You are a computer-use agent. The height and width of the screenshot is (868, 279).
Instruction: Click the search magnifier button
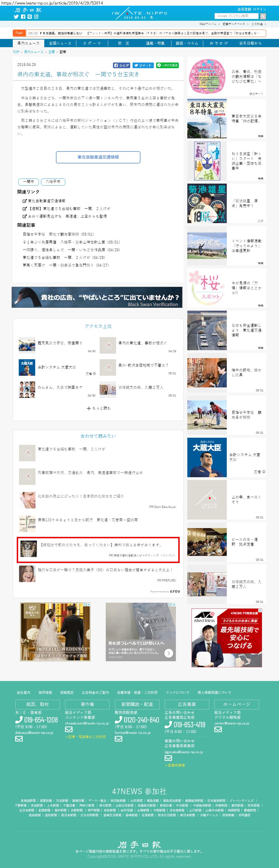coord(263,16)
